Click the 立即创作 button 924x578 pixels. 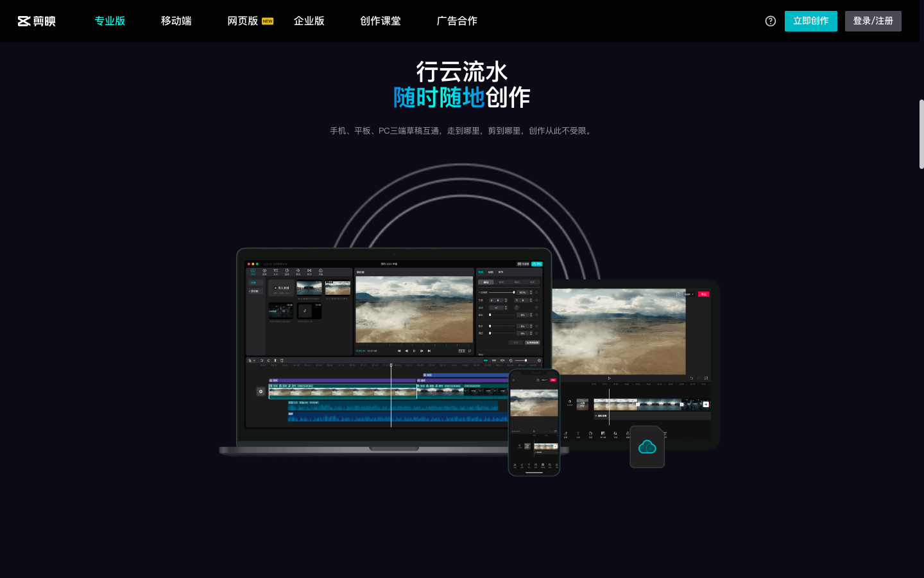click(811, 21)
